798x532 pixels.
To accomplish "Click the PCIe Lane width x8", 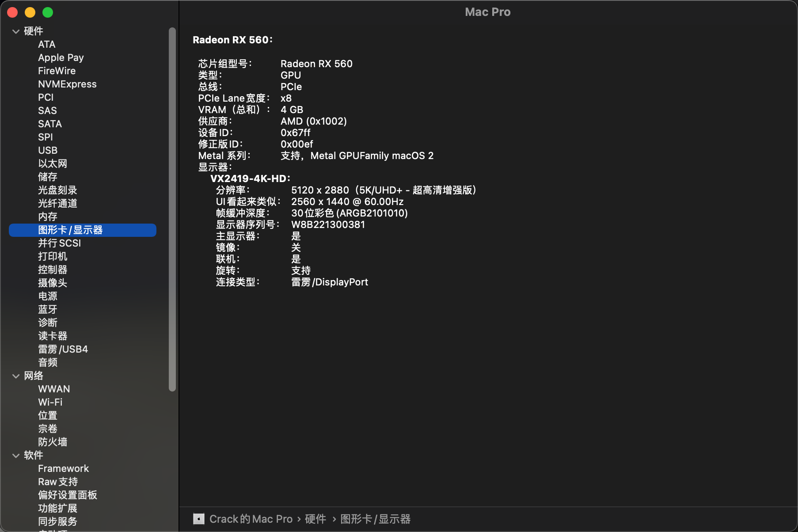I will pyautogui.click(x=286, y=98).
